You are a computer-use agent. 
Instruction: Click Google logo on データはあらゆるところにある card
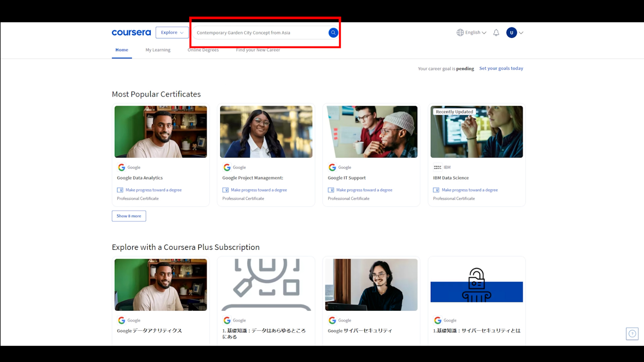(x=227, y=320)
